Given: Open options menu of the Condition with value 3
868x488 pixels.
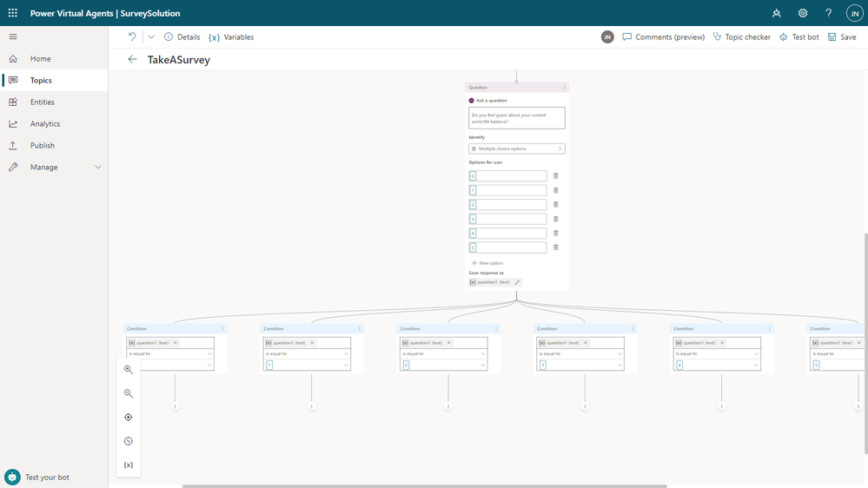Looking at the screenshot, I should click(633, 328).
